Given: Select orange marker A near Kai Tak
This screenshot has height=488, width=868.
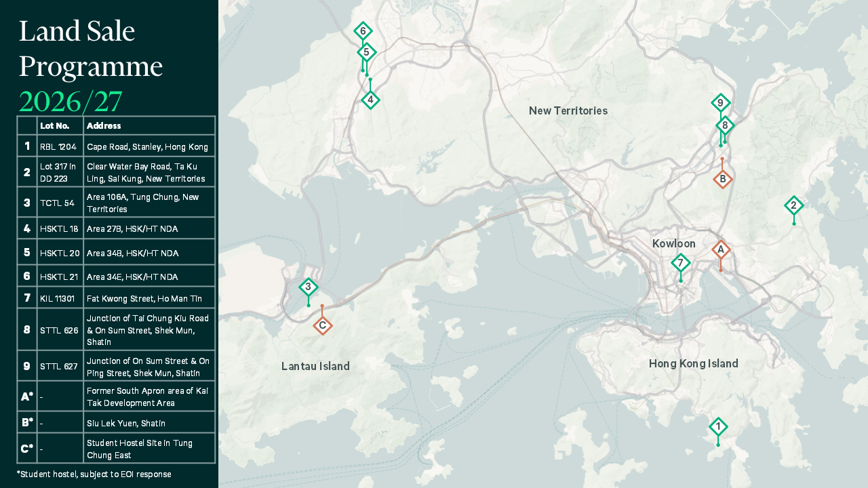Looking at the screenshot, I should tap(721, 249).
